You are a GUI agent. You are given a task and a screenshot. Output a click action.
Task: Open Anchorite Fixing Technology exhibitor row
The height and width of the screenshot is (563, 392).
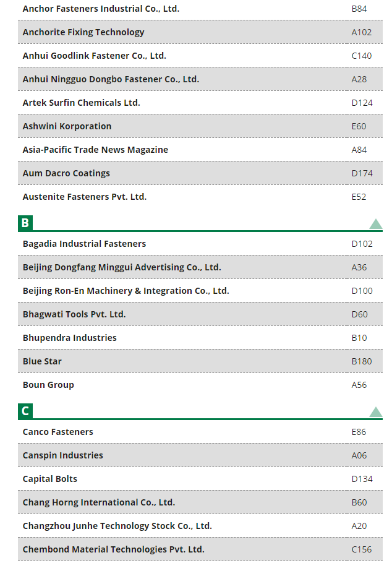tap(200, 32)
